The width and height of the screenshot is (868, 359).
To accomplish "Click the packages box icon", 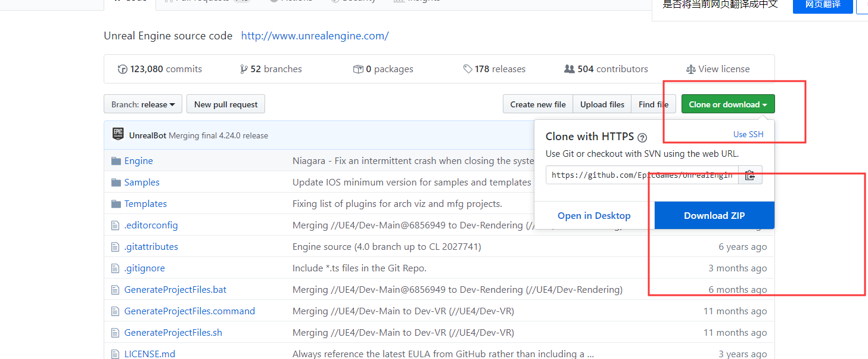I will click(358, 69).
